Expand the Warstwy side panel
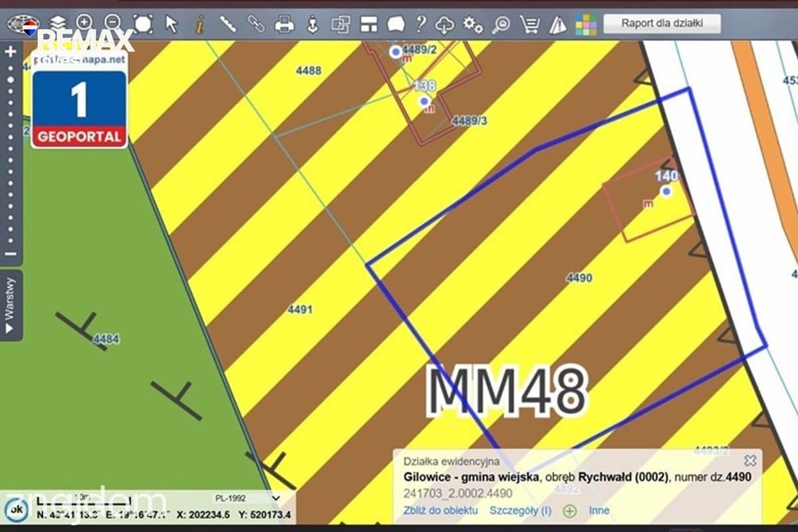Image resolution: width=798 pixels, height=532 pixels. (x=10, y=305)
